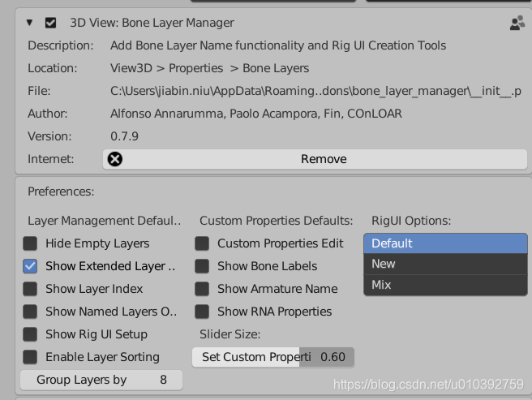This screenshot has width=532, height=400.
Task: Disable the Bone Layer Manager addon checkbox
Action: point(50,23)
